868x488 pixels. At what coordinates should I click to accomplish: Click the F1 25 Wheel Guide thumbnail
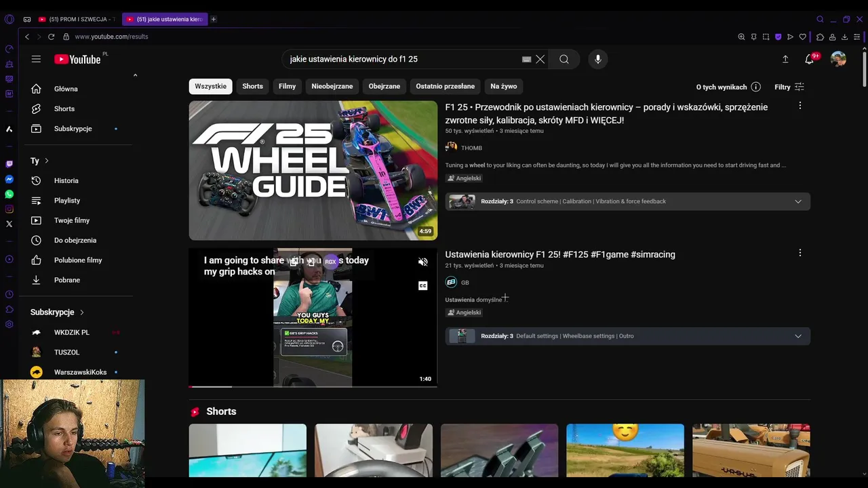(x=313, y=171)
